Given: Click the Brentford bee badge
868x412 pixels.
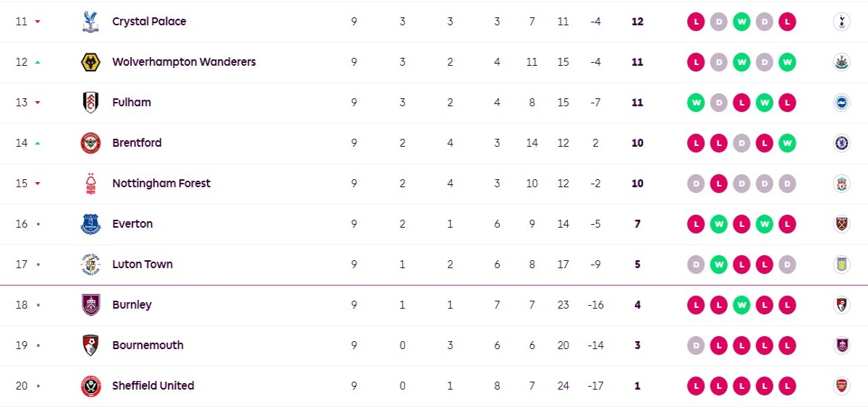Looking at the screenshot, I should (90, 143).
